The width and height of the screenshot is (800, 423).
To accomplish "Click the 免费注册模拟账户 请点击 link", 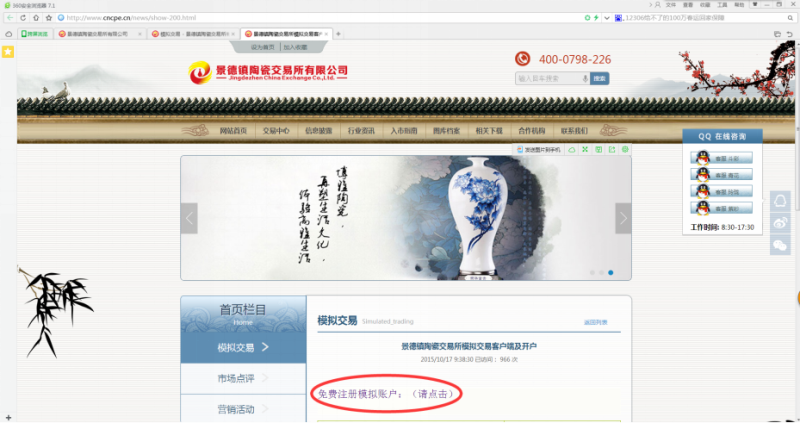I will pos(386,394).
